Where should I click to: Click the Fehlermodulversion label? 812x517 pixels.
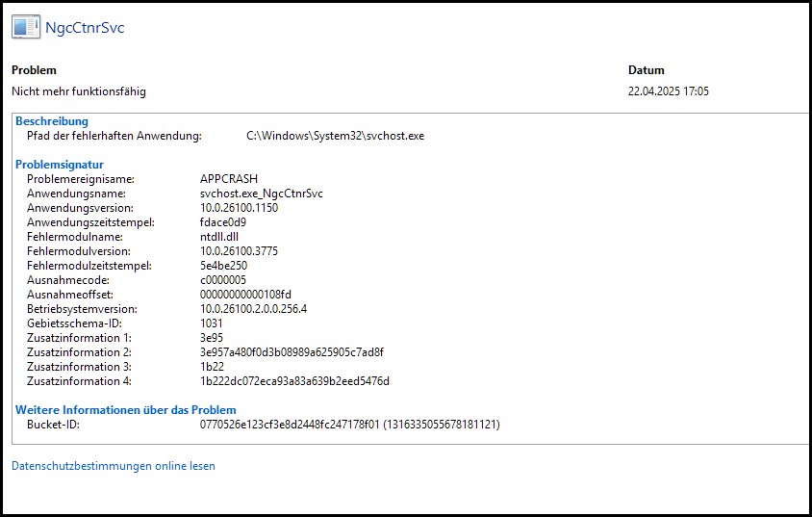[x=79, y=251]
